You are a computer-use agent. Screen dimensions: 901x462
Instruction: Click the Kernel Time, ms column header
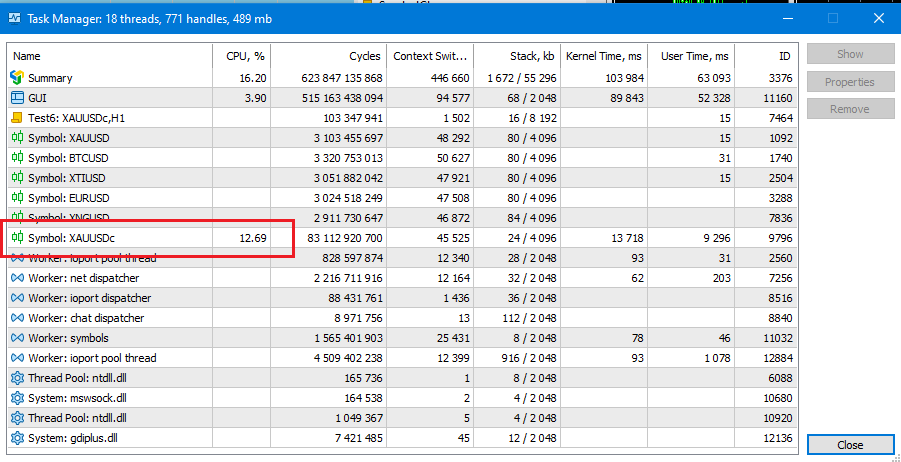click(x=604, y=56)
